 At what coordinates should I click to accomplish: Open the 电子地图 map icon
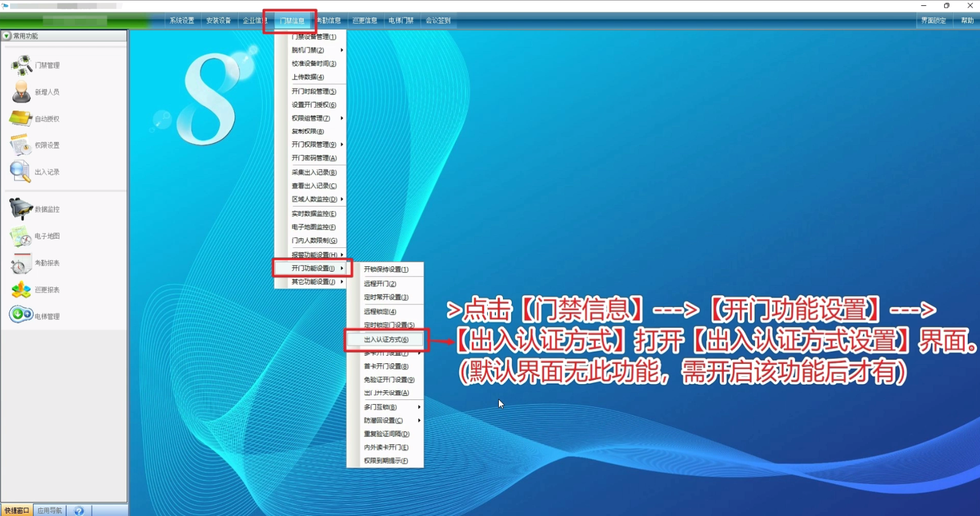pyautogui.click(x=21, y=236)
